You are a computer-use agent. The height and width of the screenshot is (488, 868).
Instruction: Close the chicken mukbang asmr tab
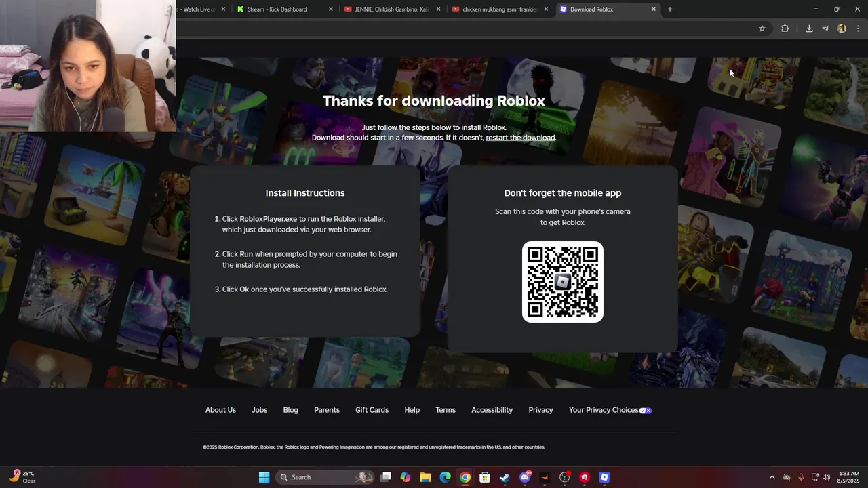point(546,9)
